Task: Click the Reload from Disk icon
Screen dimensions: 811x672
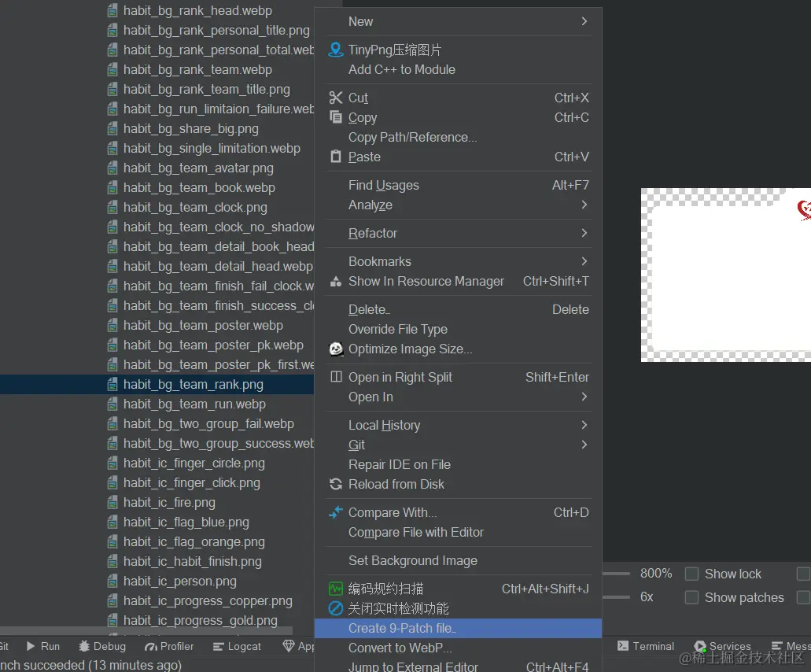Action: [336, 484]
